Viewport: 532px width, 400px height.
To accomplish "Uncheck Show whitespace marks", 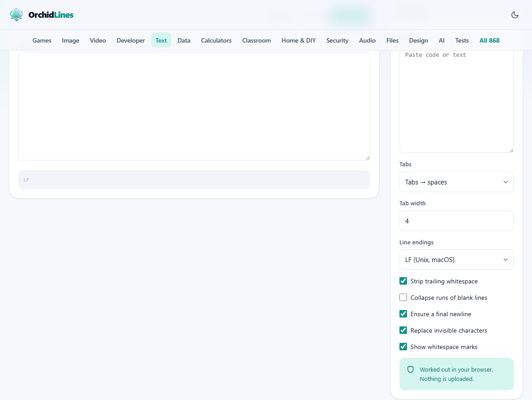I will (x=403, y=347).
